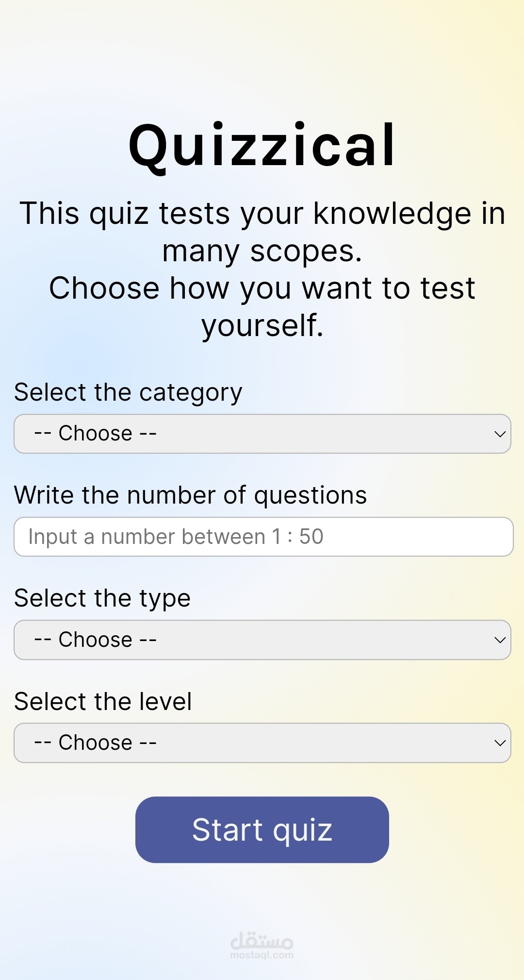Click the "Select the type" label
This screenshot has height=980, width=524.
(x=102, y=598)
